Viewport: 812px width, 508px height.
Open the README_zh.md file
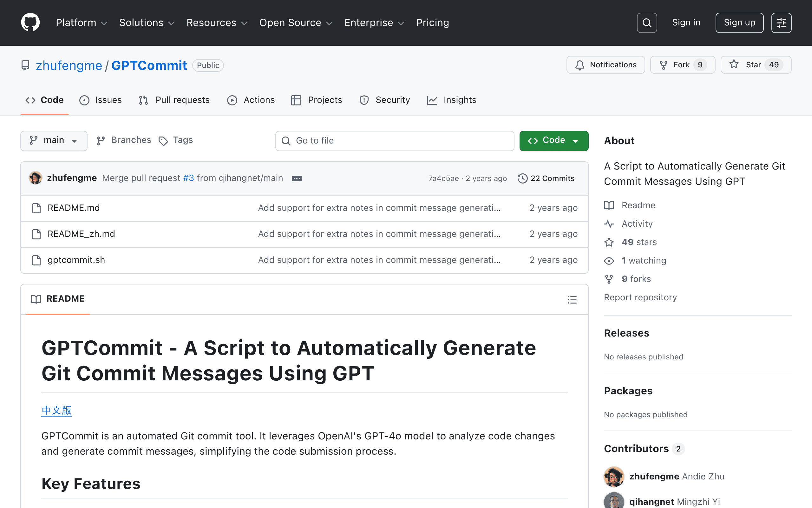coord(81,234)
